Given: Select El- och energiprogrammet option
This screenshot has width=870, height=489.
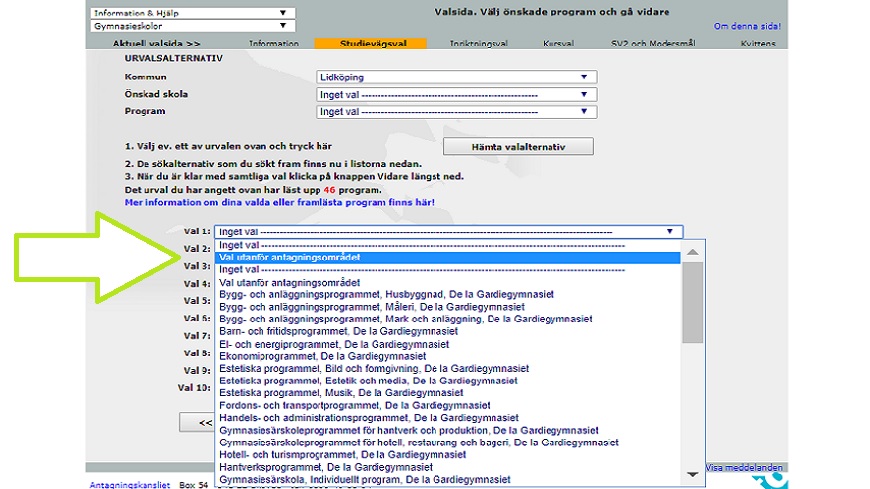Looking at the screenshot, I should pyautogui.click(x=447, y=344).
